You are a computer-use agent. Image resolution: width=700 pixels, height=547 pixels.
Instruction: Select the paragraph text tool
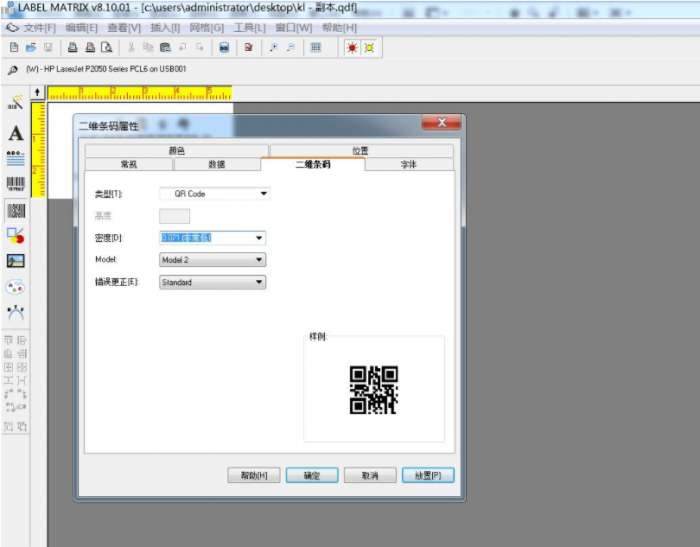point(16,158)
